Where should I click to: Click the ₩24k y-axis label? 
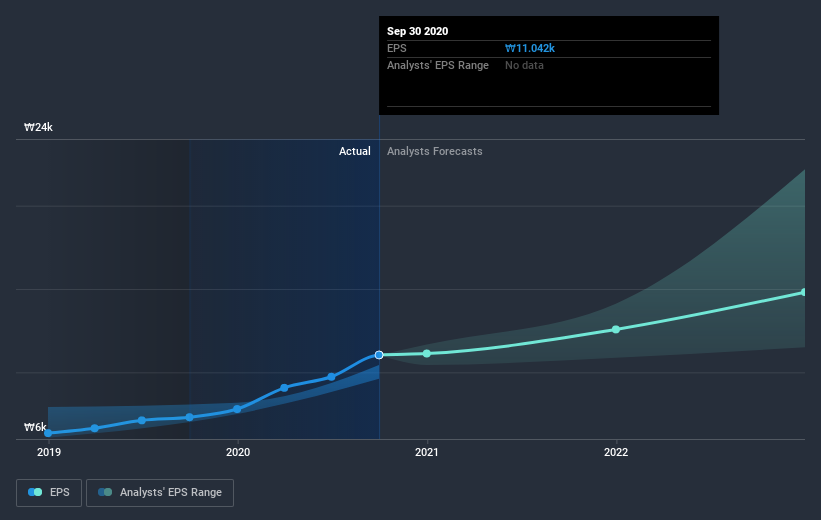(x=38, y=127)
